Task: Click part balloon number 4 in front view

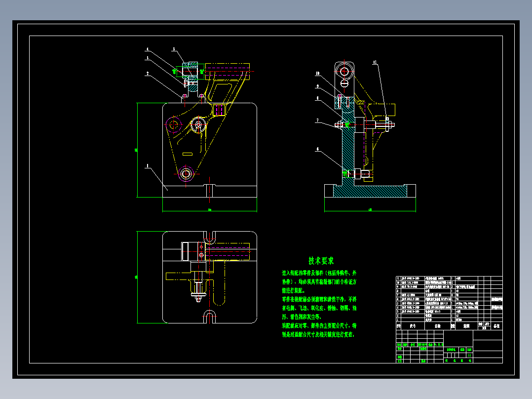Action: coord(148,49)
